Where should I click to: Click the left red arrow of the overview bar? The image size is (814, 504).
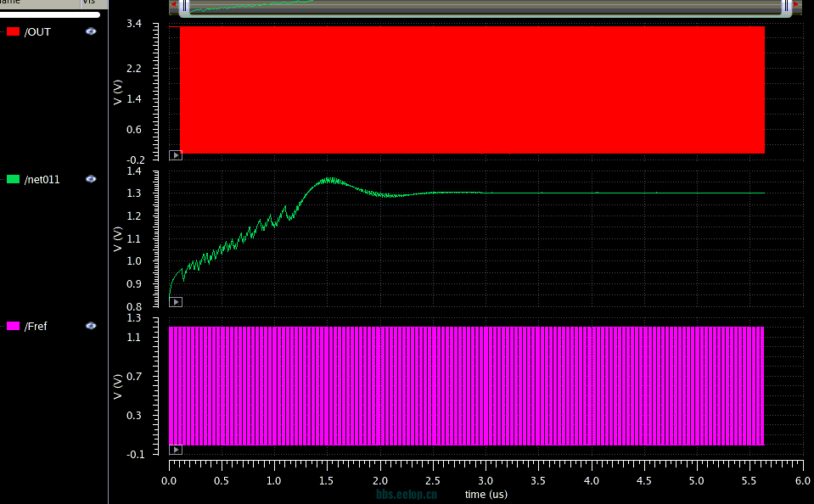(174, 4)
